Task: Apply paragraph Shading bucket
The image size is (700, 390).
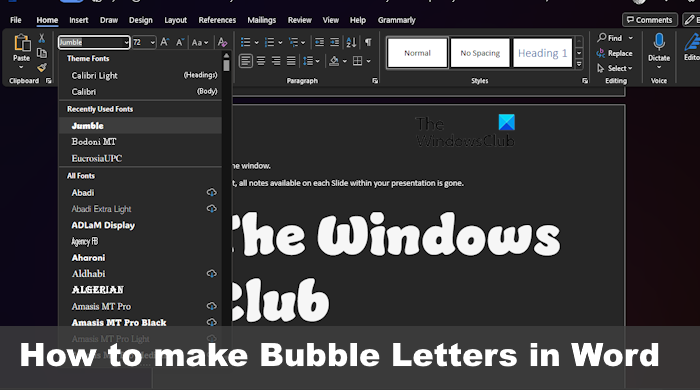Action: point(334,61)
